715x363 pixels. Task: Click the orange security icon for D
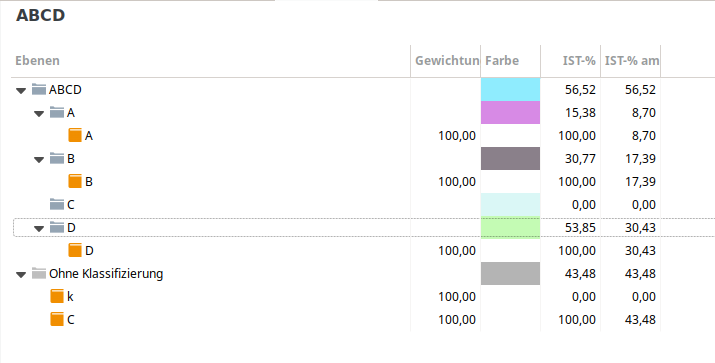tap(75, 250)
